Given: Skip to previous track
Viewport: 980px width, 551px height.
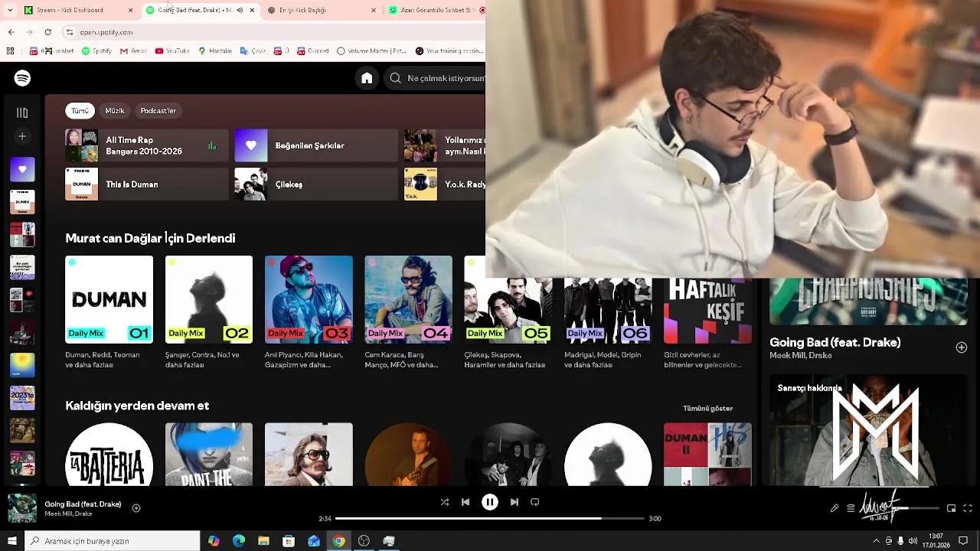Looking at the screenshot, I should (x=465, y=502).
